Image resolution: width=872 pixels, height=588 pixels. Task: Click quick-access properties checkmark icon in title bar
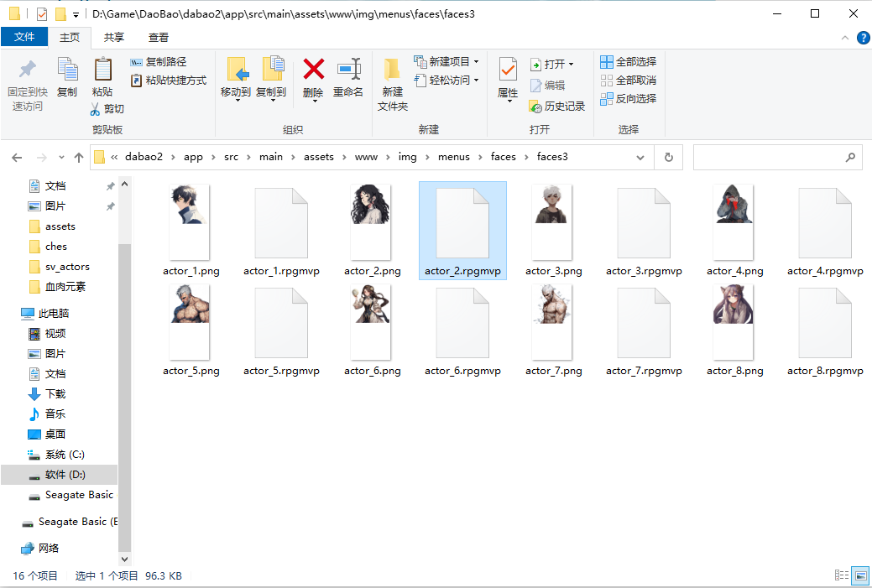[x=42, y=14]
